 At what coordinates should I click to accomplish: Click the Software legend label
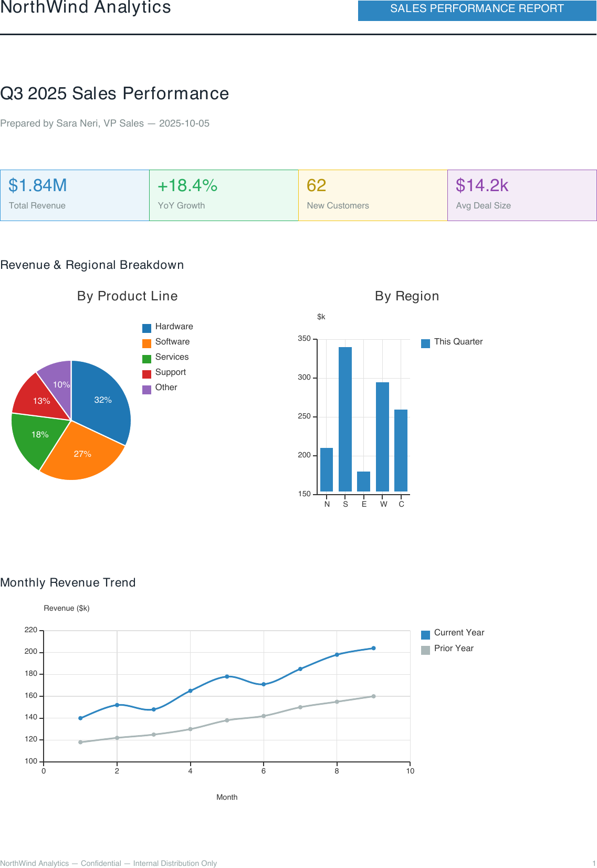point(172,342)
